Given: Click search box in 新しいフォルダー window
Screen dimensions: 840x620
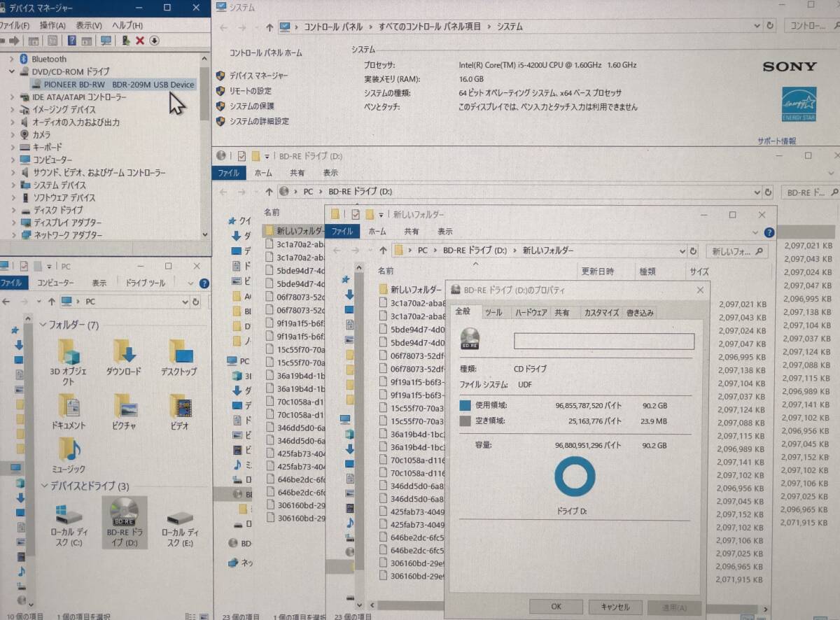Looking at the screenshot, I should pos(736,251).
